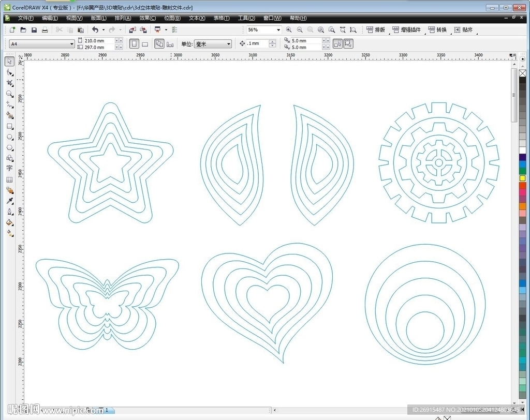This screenshot has width=530, height=420.
Task: Select the Polygon tool
Action: [x=9, y=148]
